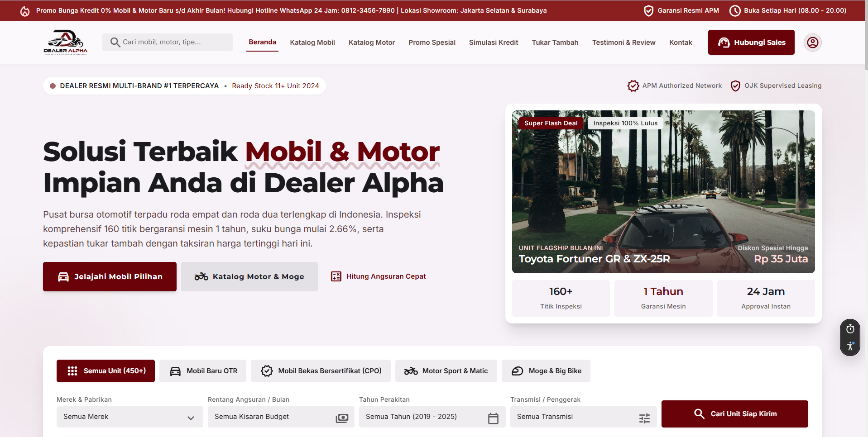Select the Moge & Big Bike tab
Image resolution: width=868 pixels, height=437 pixels.
point(546,371)
